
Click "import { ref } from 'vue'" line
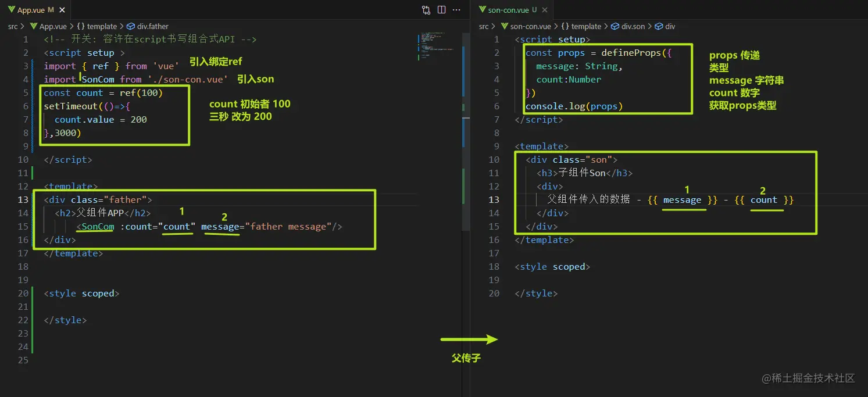(x=112, y=66)
